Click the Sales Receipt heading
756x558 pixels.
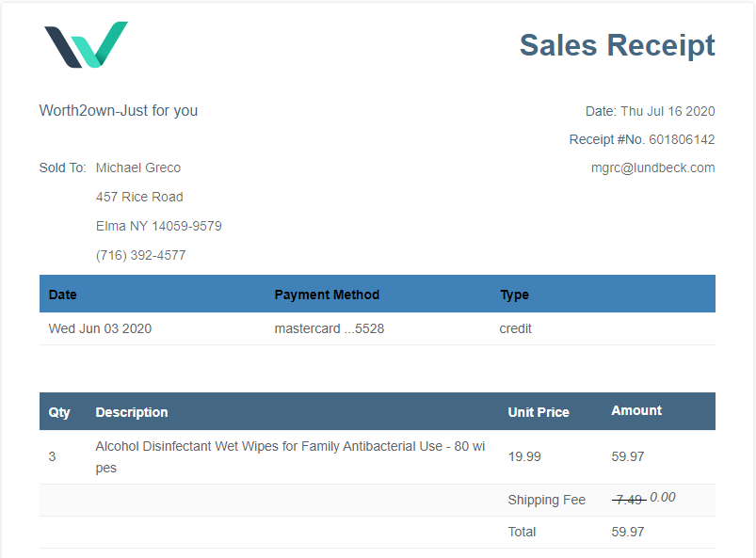(x=617, y=45)
